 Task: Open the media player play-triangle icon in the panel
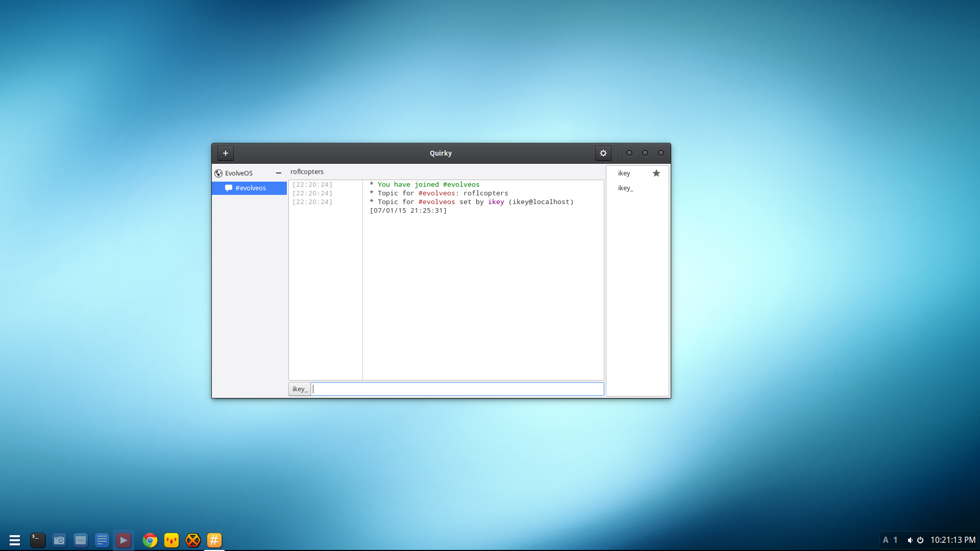click(x=124, y=540)
